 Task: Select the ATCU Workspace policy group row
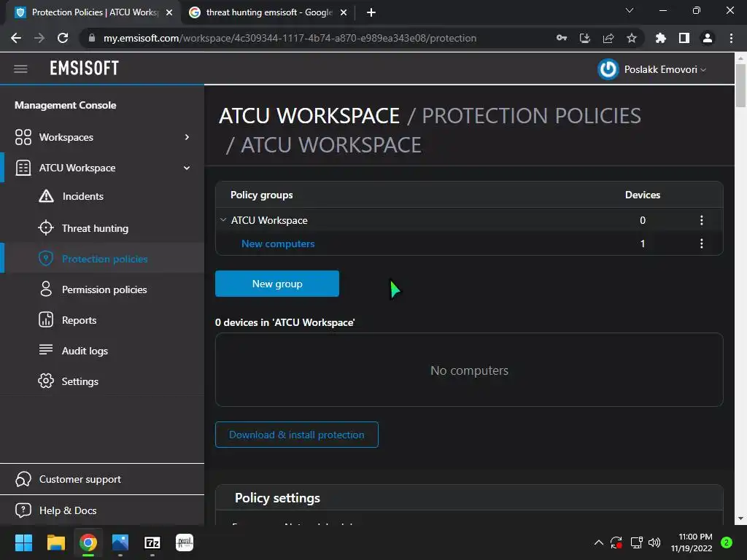tap(469, 220)
